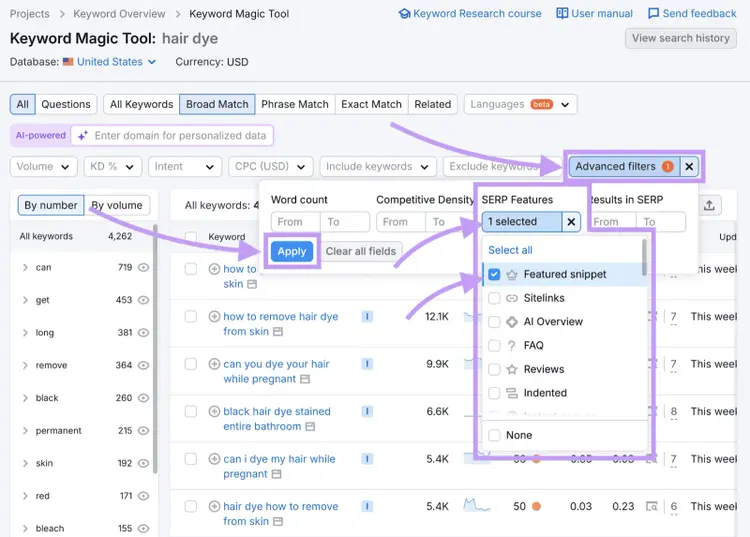This screenshot has width=750, height=537.
Task: Uncheck the Featured snippet checkbox
Action: pos(494,274)
